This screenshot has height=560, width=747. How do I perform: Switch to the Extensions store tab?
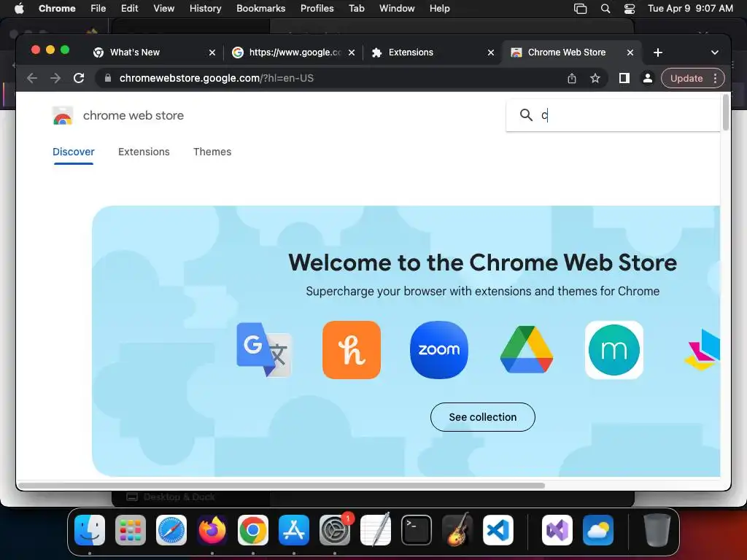(144, 152)
